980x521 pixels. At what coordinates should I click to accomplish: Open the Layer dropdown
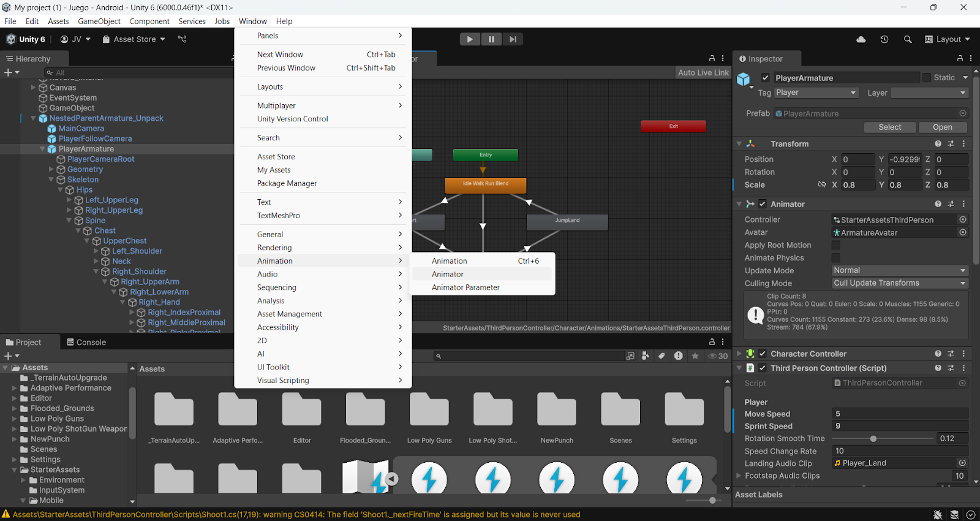[x=929, y=93]
